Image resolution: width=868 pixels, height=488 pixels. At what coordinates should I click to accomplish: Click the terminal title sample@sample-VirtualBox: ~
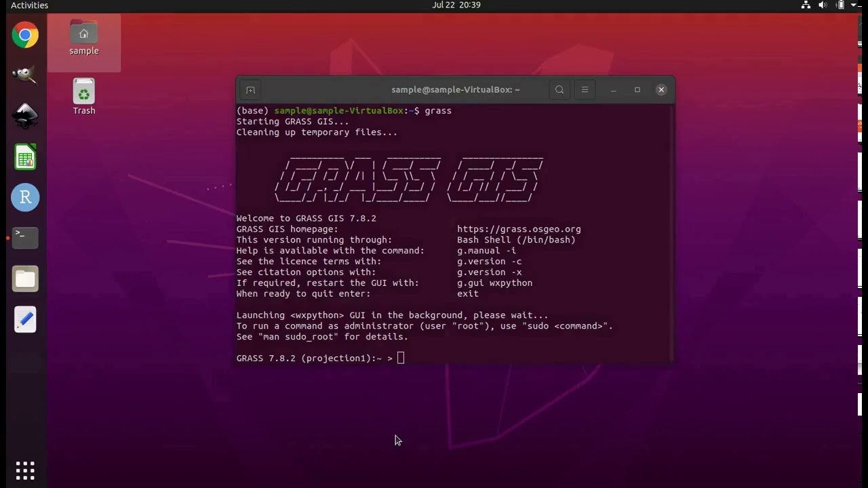click(456, 89)
